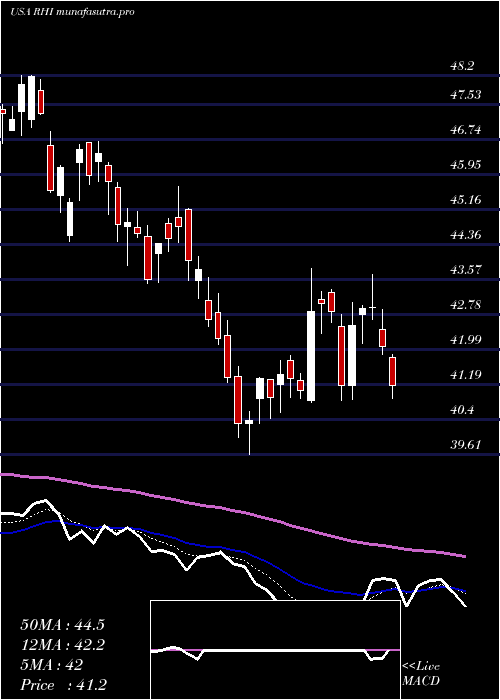Click the '5MA : 42' readout
Screen dimensions: 500x700
pyautogui.click(x=51, y=665)
